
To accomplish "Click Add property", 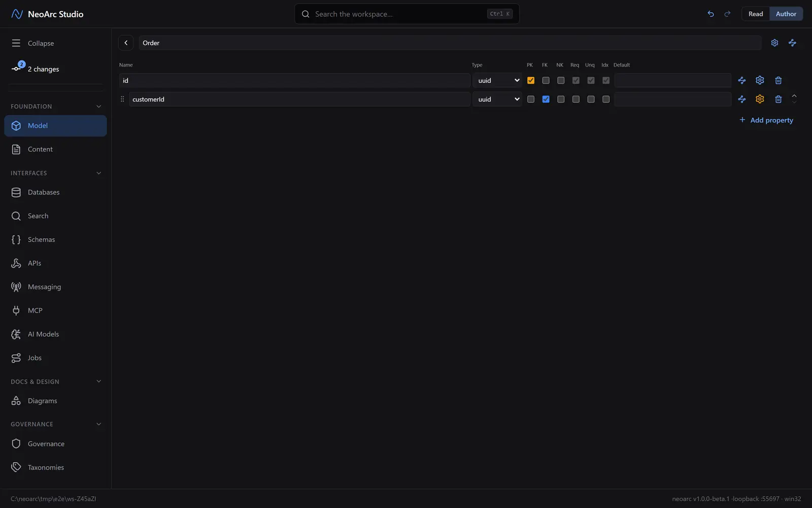I will [766, 120].
